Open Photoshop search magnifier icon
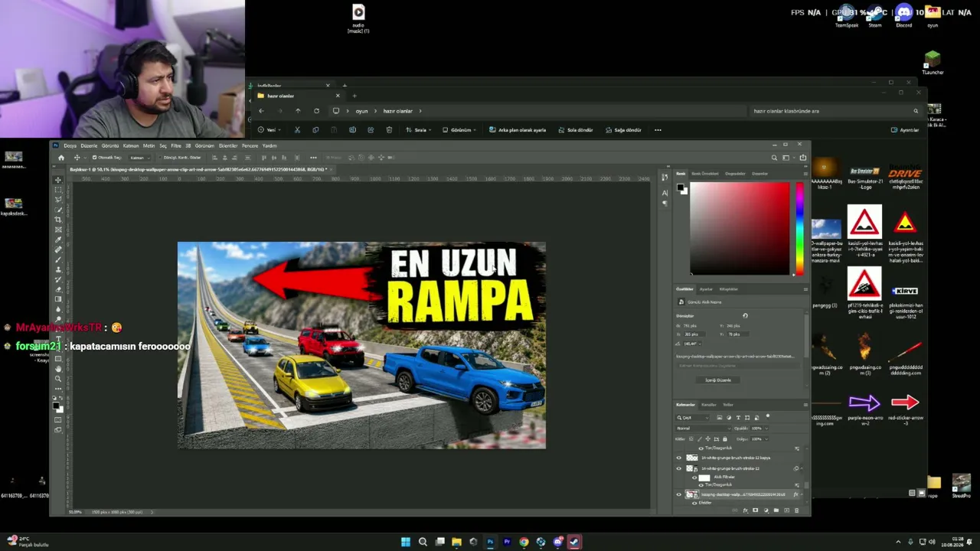 click(x=774, y=158)
